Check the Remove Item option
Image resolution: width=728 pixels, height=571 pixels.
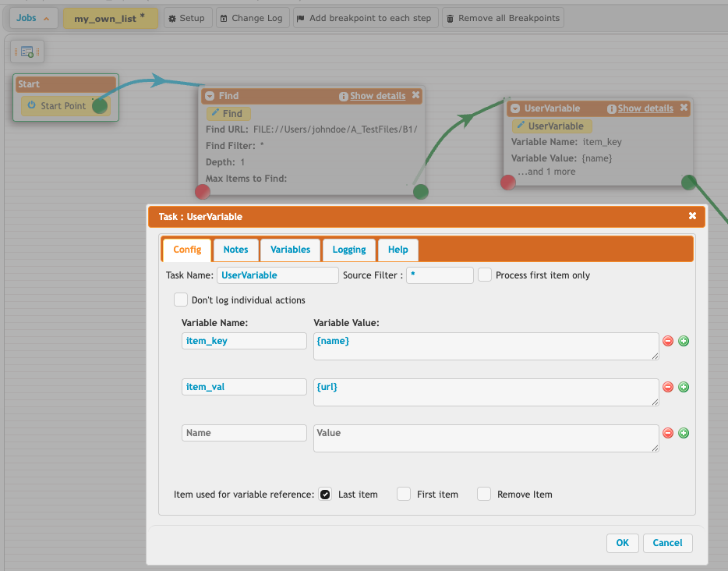coord(484,494)
